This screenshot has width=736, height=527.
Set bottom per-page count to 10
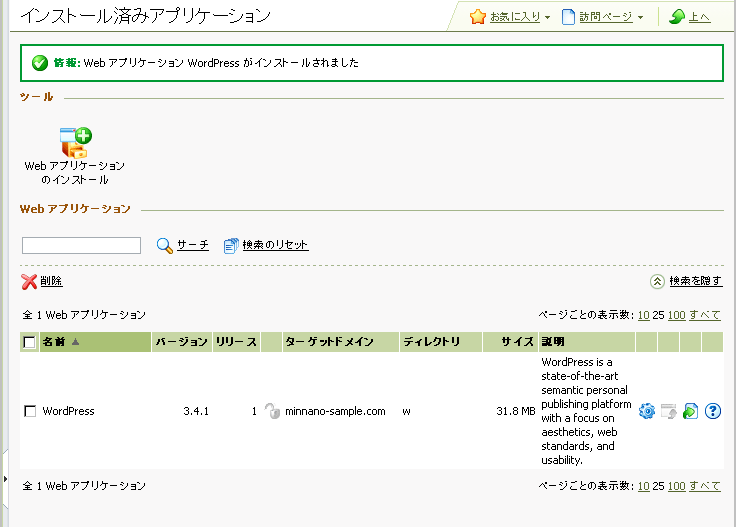coord(644,486)
